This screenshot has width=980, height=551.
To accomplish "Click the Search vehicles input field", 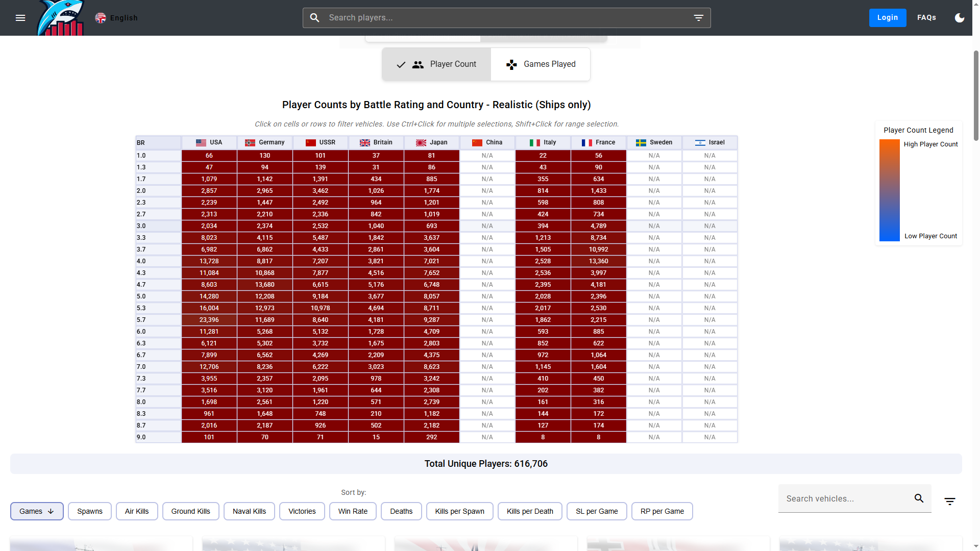I will click(845, 498).
